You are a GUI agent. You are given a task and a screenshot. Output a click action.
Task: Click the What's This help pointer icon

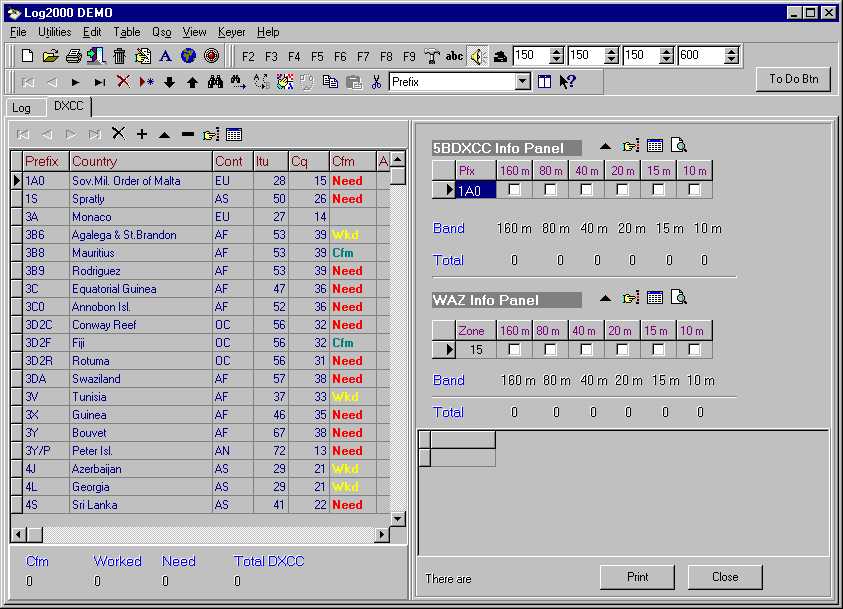pos(567,82)
